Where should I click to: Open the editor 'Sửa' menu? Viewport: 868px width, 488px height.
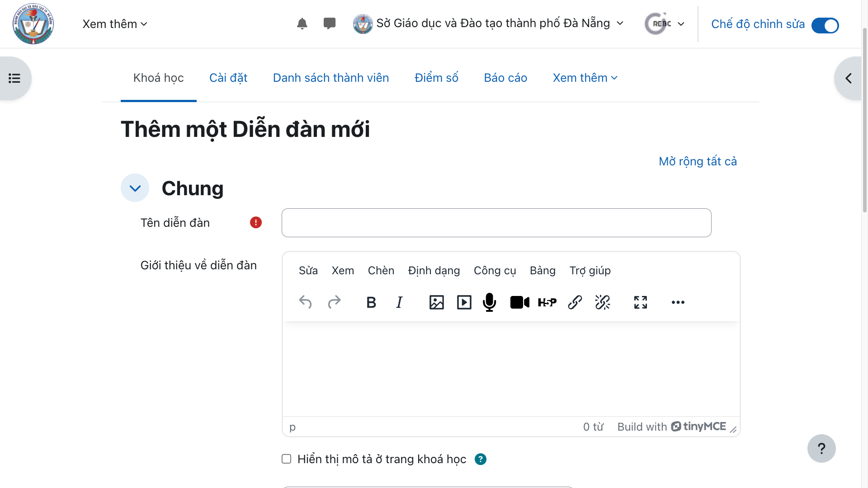308,271
